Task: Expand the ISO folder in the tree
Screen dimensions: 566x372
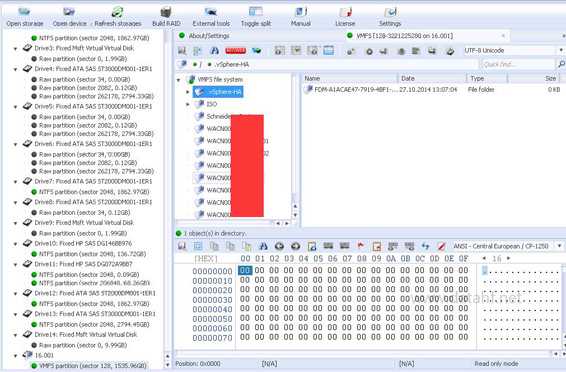Action: 187,104
